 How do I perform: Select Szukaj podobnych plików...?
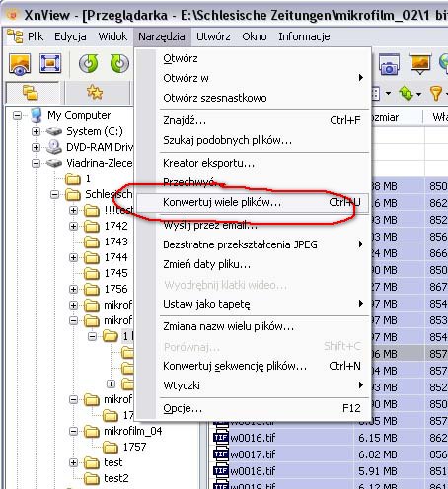click(253, 140)
